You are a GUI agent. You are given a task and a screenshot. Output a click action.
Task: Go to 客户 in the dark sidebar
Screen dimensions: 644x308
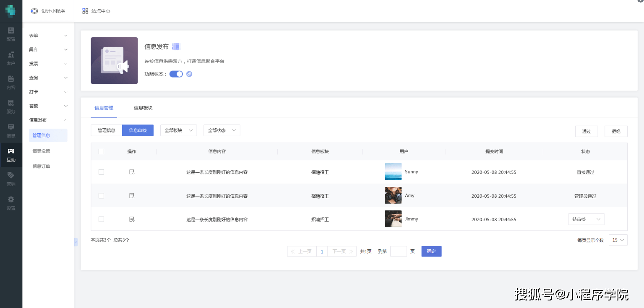click(x=11, y=58)
